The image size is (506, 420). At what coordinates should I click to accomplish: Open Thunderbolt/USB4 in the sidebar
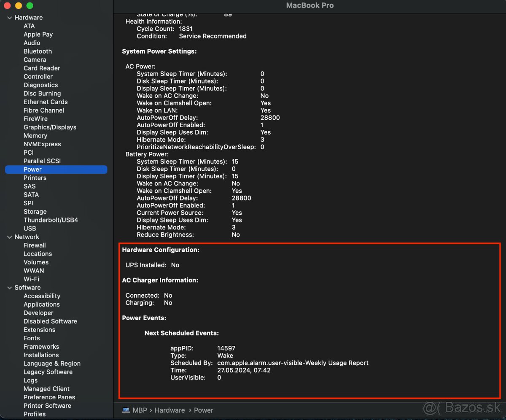coord(51,220)
